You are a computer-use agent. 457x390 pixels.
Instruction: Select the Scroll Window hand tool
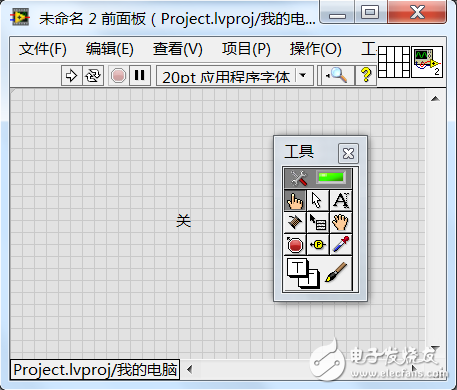(x=341, y=222)
